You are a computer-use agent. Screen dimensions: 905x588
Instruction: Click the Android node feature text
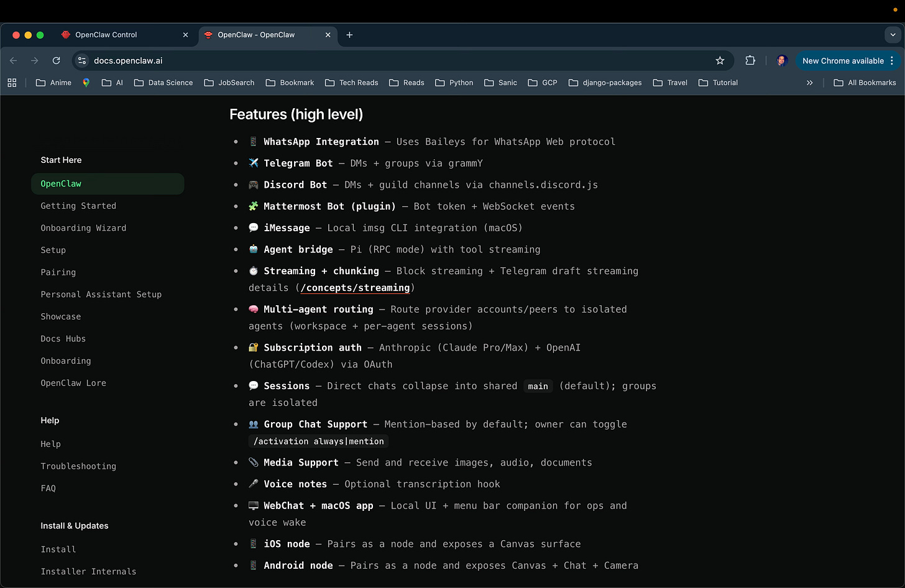point(298,566)
